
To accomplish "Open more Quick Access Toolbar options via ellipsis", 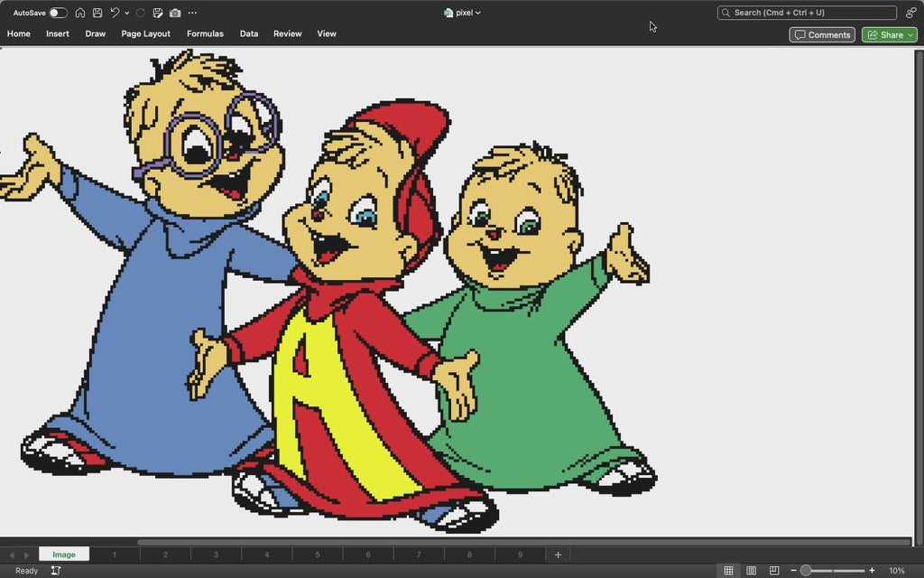I will (192, 13).
